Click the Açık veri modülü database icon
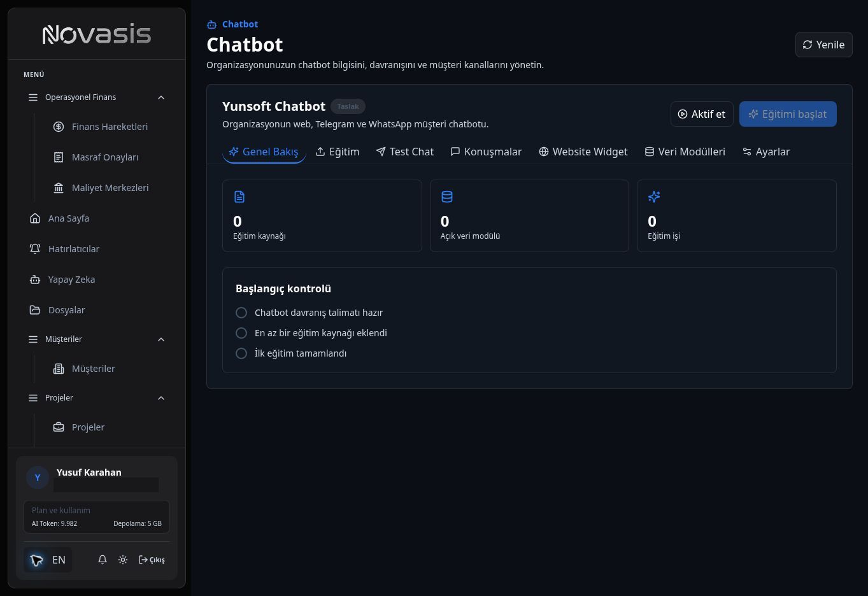The image size is (868, 596). click(x=447, y=197)
